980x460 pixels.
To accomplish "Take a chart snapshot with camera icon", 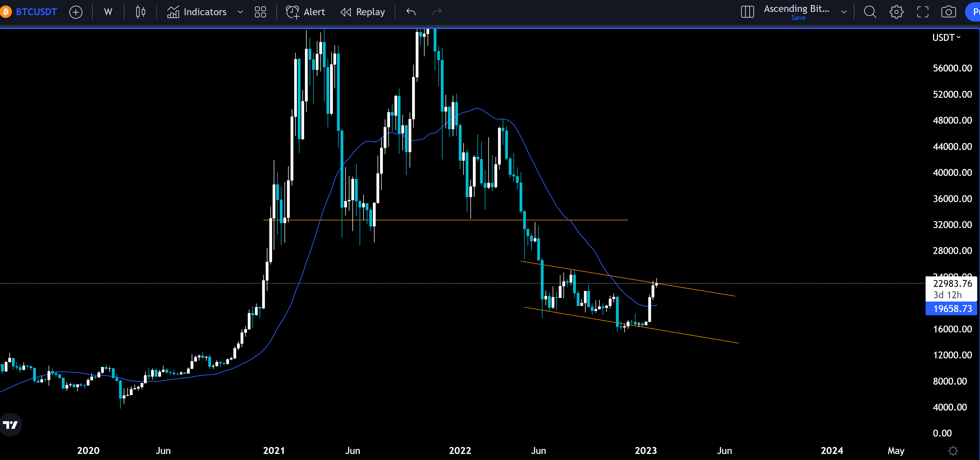I will click(948, 12).
